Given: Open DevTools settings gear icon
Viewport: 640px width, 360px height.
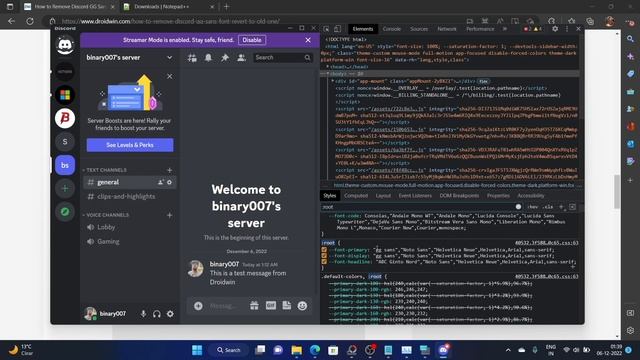Looking at the screenshot, I should [555, 29].
